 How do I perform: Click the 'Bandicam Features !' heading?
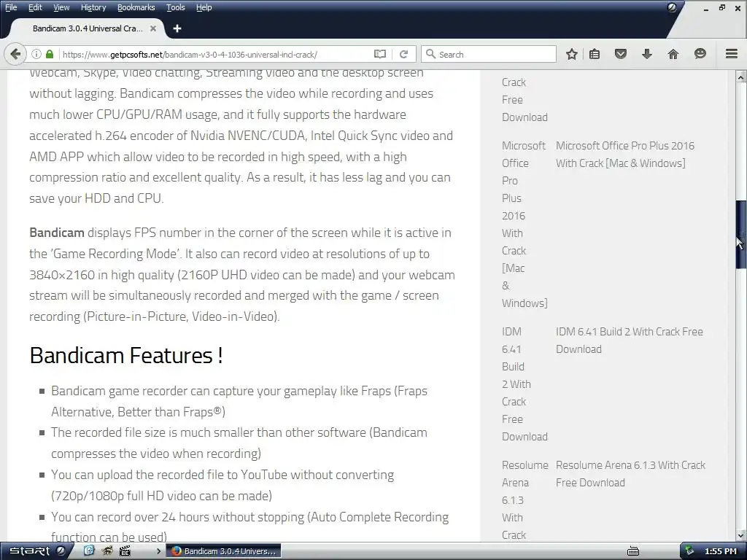click(x=125, y=355)
